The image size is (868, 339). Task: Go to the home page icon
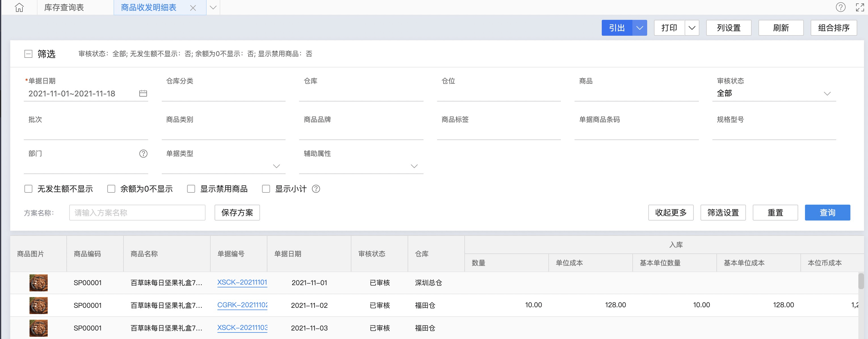pyautogui.click(x=19, y=7)
